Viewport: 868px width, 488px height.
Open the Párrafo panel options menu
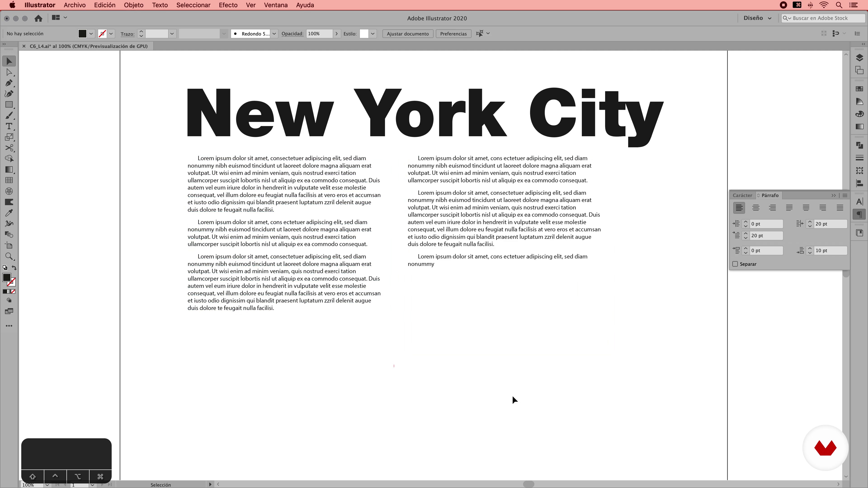pos(845,195)
